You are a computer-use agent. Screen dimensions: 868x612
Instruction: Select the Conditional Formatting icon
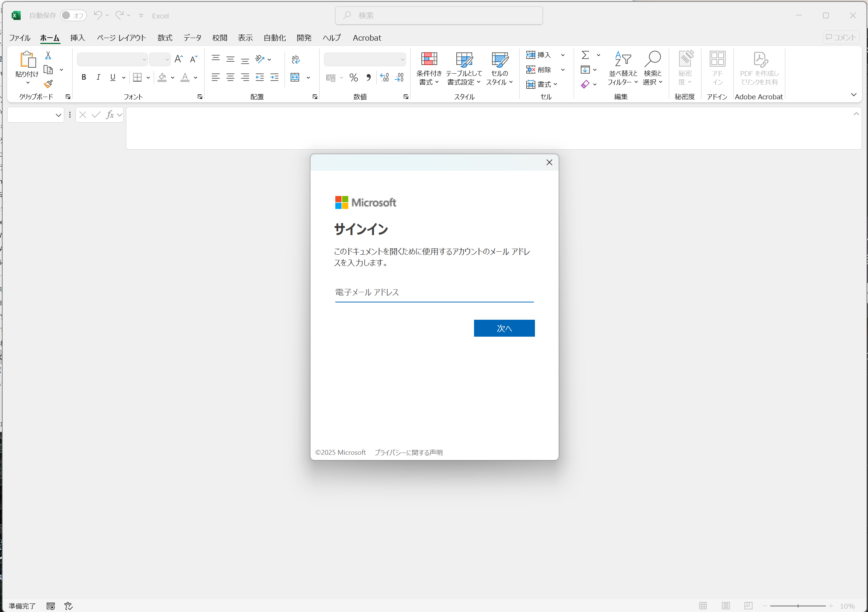[x=429, y=59]
